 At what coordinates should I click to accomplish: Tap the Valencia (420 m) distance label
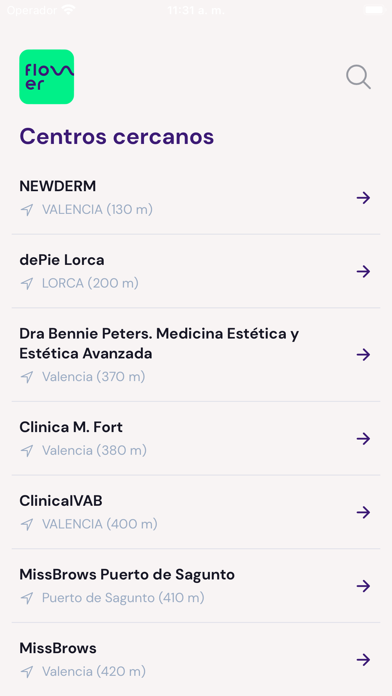click(x=94, y=672)
